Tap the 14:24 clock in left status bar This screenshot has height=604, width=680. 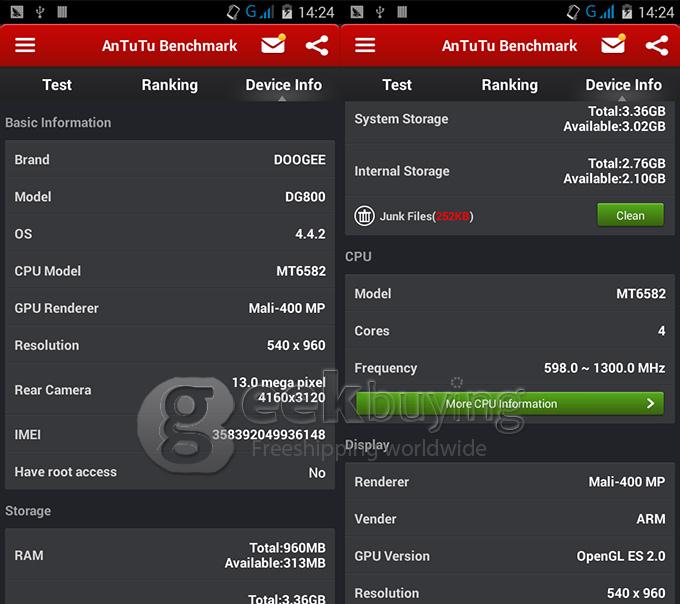(x=316, y=12)
